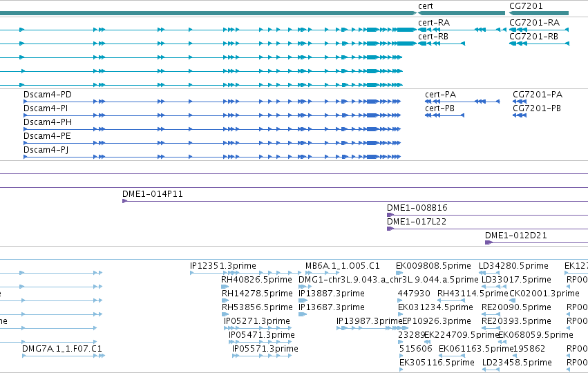The image size is (588, 373).
Task: Click EST LD34280.5prime label
Action: [x=513, y=266]
